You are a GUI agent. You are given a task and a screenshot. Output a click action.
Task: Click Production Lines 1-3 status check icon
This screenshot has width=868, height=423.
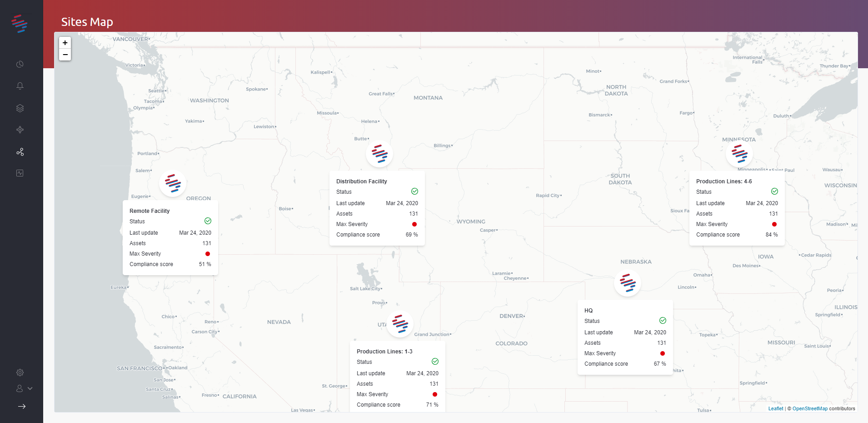(435, 362)
